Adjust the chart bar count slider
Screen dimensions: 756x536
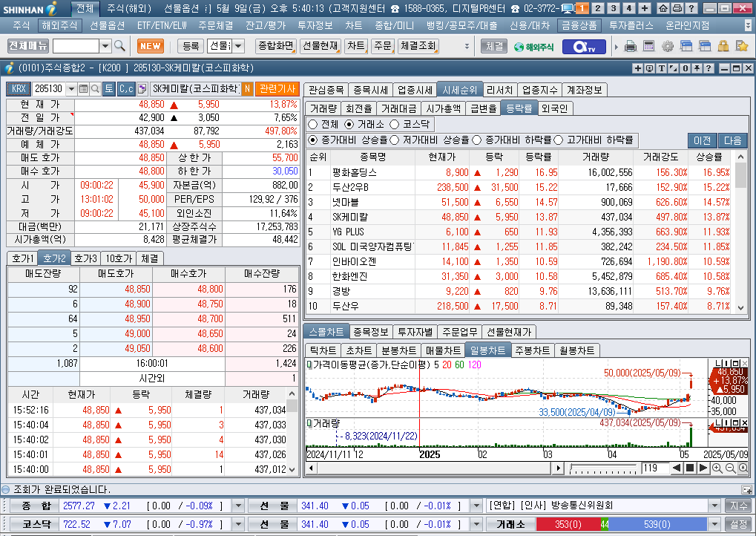point(602,468)
